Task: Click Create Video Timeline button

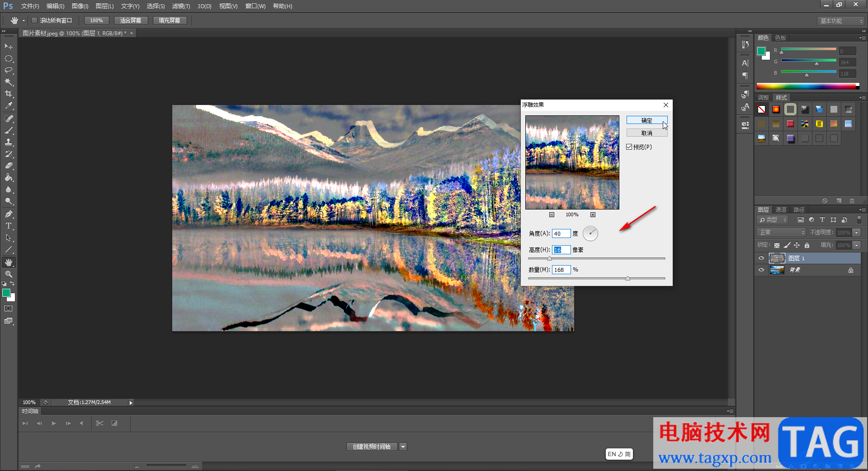Action: (372, 447)
